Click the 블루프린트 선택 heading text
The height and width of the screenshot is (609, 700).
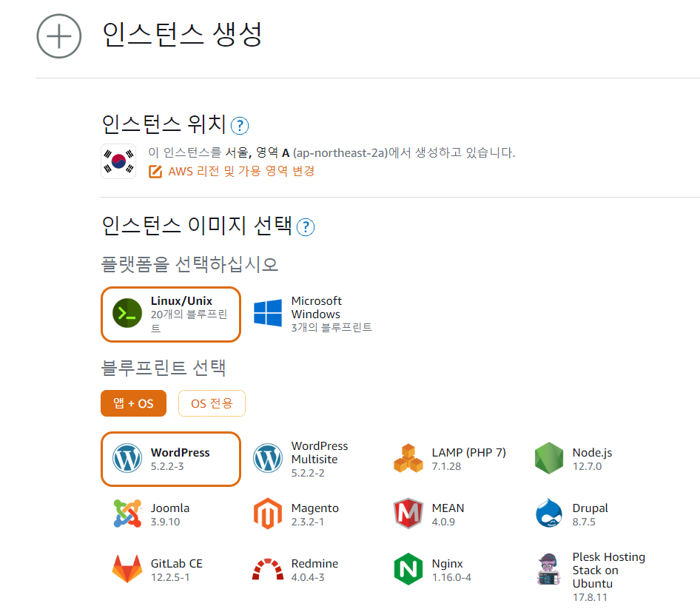coord(164,369)
